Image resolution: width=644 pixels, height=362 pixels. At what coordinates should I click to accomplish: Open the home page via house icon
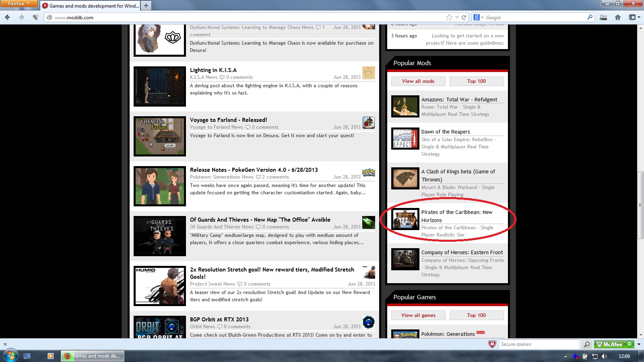click(x=618, y=17)
